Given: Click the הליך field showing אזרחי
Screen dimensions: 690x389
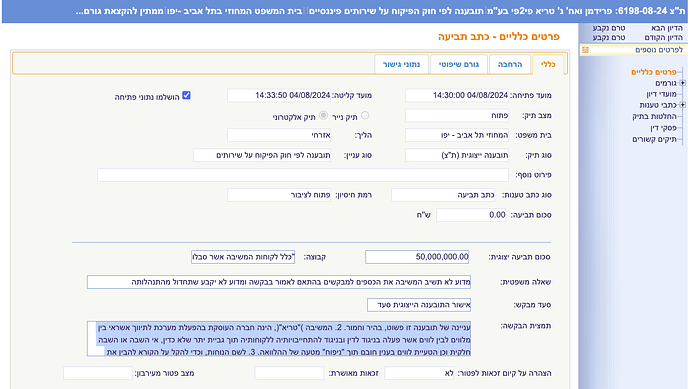Looking at the screenshot, I should pos(279,135).
